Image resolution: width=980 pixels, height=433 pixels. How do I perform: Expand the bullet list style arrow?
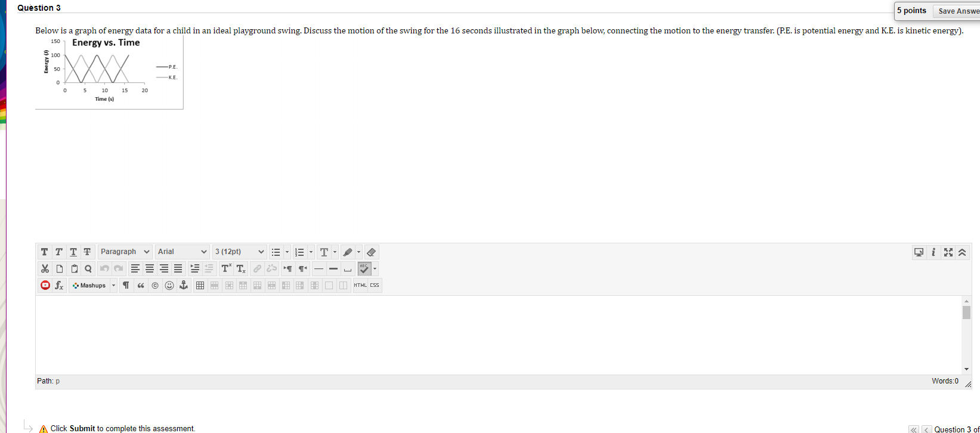click(287, 252)
